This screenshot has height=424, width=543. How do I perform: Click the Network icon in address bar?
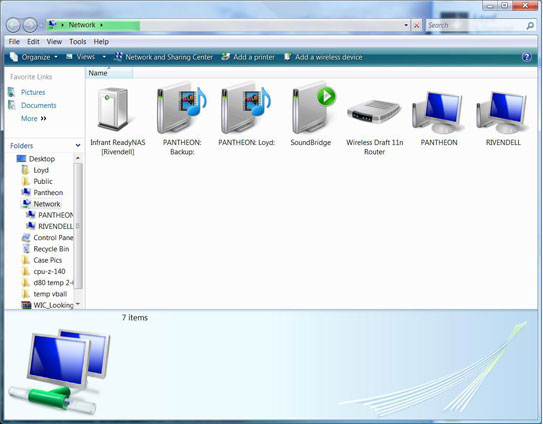tap(53, 24)
